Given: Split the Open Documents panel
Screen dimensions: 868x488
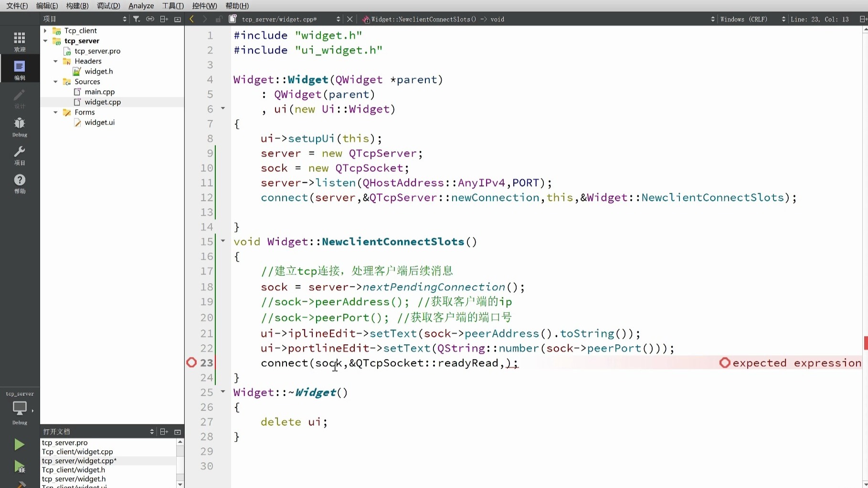Looking at the screenshot, I should pos(164,432).
